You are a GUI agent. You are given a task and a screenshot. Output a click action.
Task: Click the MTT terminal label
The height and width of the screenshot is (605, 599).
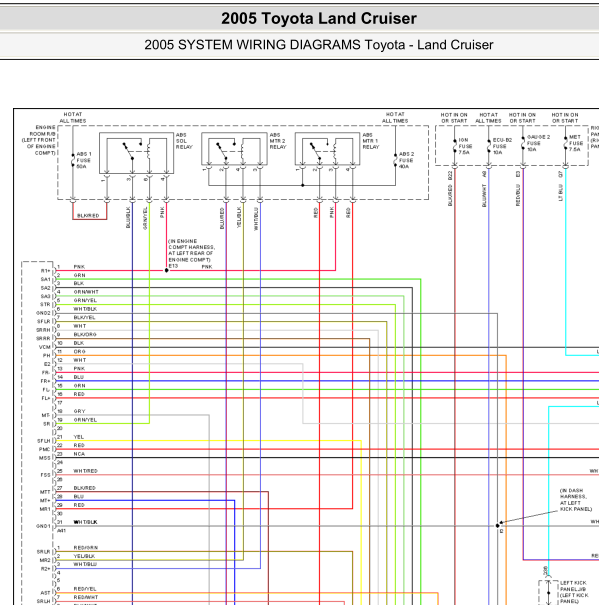click(x=45, y=492)
